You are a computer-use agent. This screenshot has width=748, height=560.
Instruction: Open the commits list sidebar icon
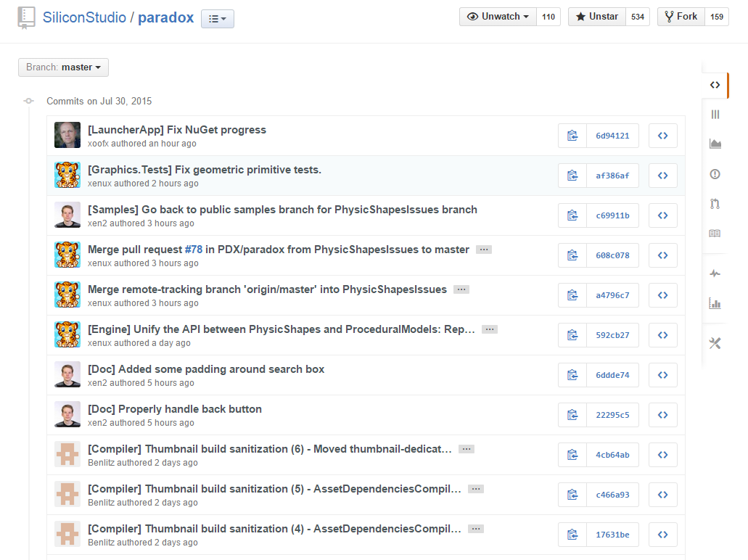coord(715,114)
